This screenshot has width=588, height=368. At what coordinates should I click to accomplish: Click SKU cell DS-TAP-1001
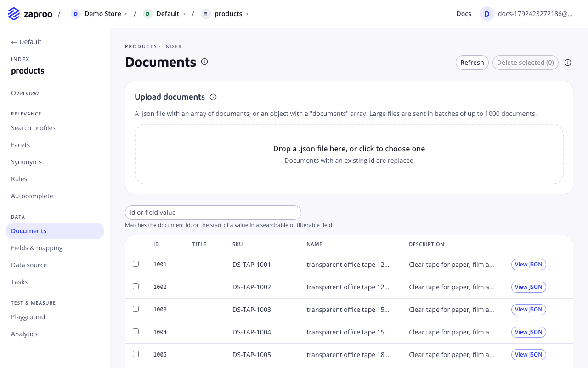point(252,264)
